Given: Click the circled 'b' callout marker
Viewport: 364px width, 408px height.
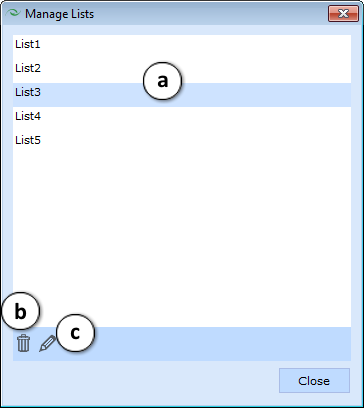Looking at the screenshot, I should tap(21, 311).
